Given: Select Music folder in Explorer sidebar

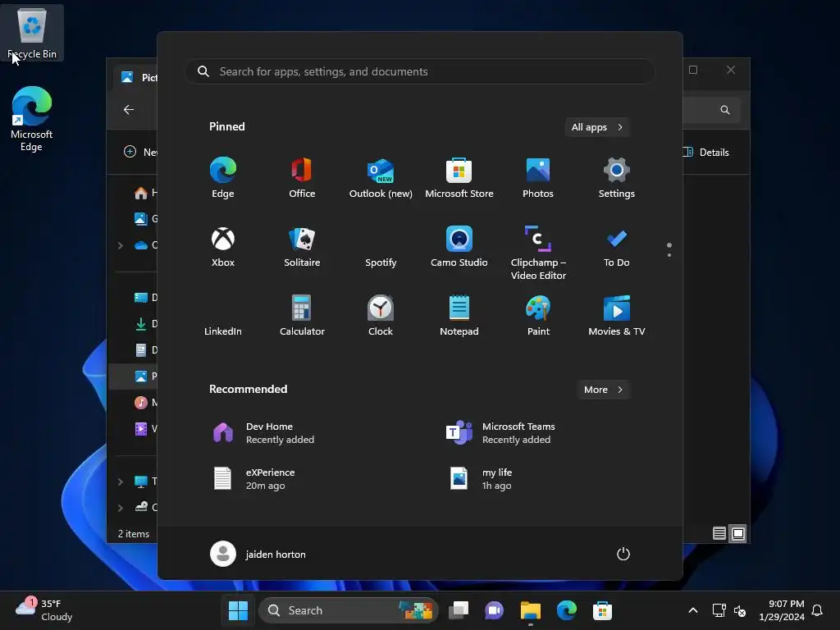Looking at the screenshot, I should [144, 402].
